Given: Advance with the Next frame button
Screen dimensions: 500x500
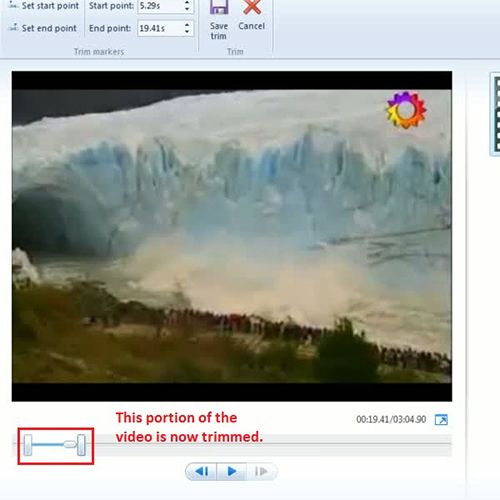Looking at the screenshot, I should coord(261,471).
